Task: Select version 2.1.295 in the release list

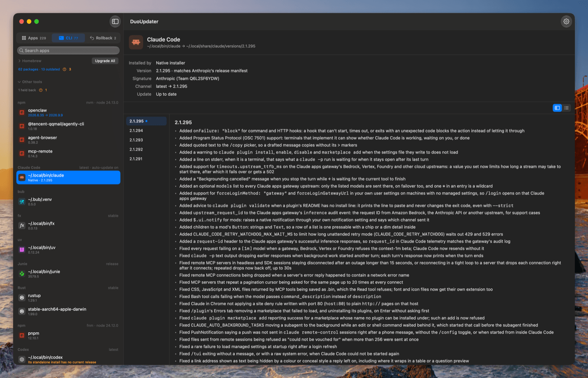Action: point(146,121)
